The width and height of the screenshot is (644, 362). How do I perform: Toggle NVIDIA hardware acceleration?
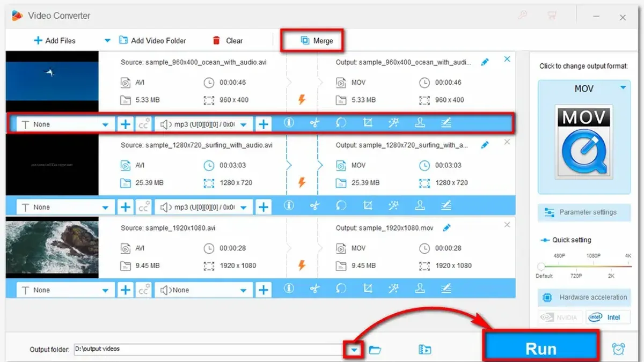tap(560, 317)
